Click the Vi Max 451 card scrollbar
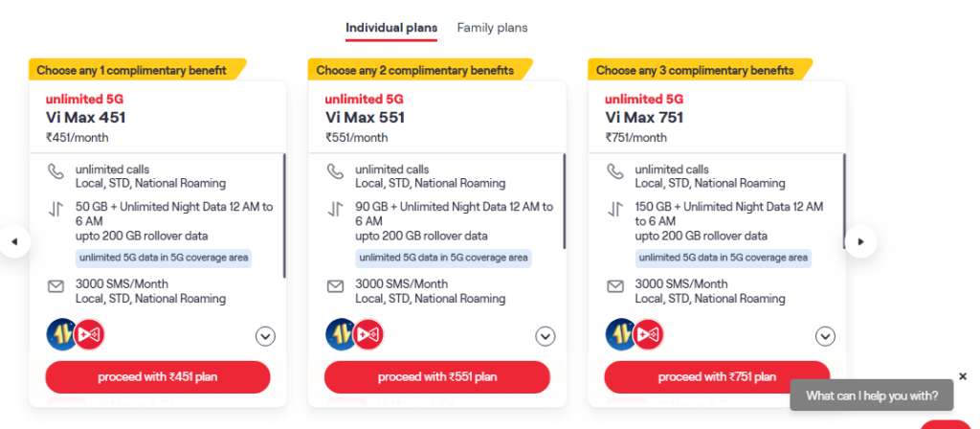Screen dimensions: 980x429 coord(283,215)
